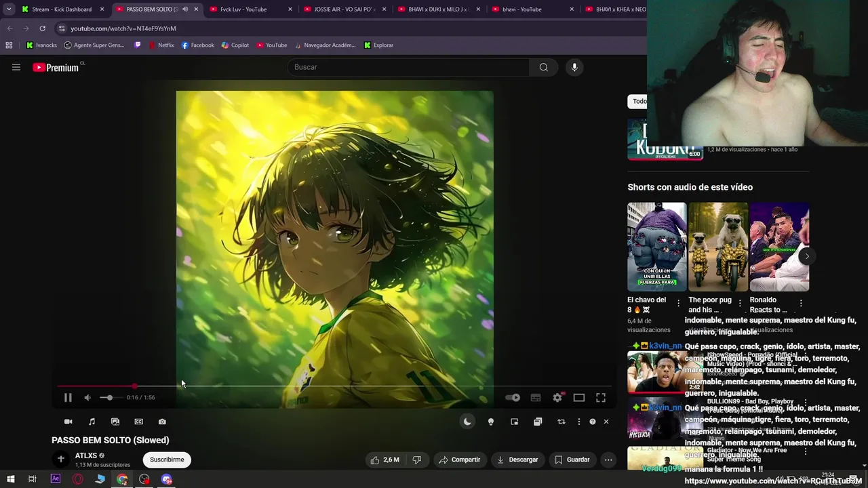Toggle subtitles button in player controls
This screenshot has width=868, height=488.
536,398
